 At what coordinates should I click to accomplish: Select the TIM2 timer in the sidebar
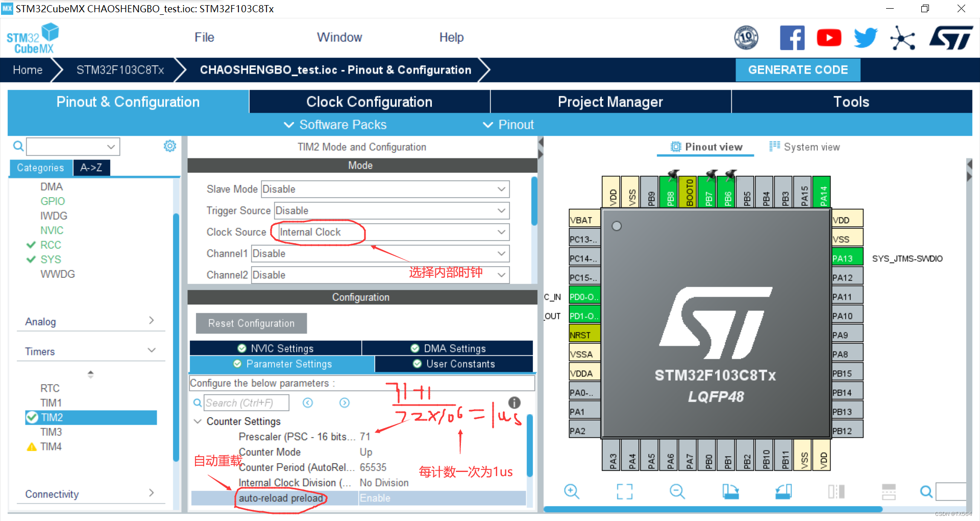[x=52, y=417]
